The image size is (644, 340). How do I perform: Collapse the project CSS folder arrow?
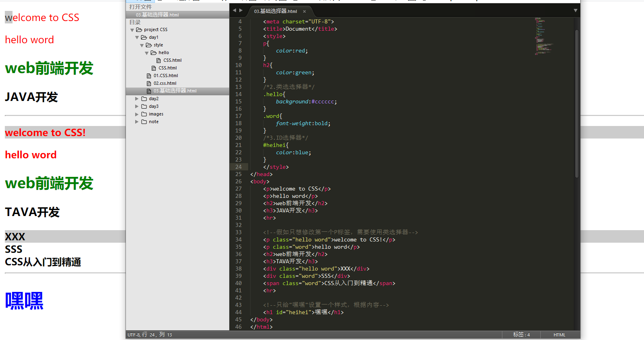(x=132, y=30)
